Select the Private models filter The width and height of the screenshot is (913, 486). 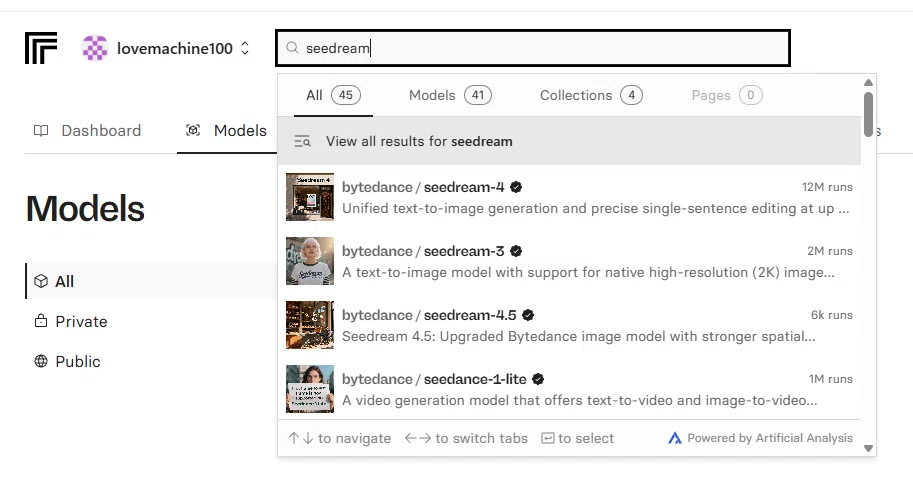[x=70, y=321]
